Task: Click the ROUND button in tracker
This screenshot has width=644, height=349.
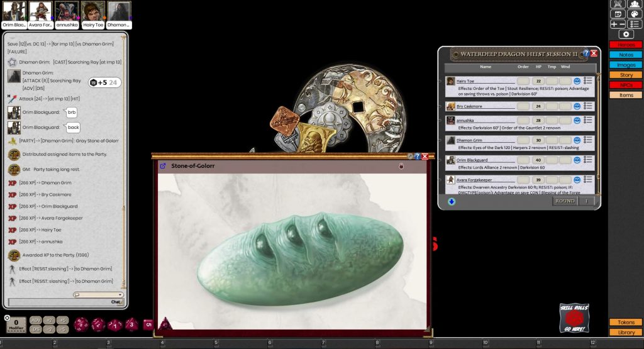Action: pyautogui.click(x=565, y=201)
